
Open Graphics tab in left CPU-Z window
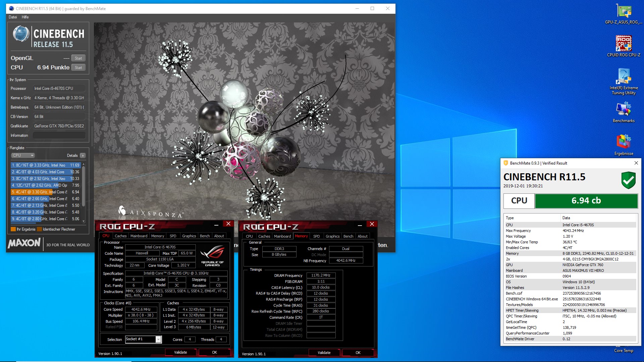coord(189,236)
